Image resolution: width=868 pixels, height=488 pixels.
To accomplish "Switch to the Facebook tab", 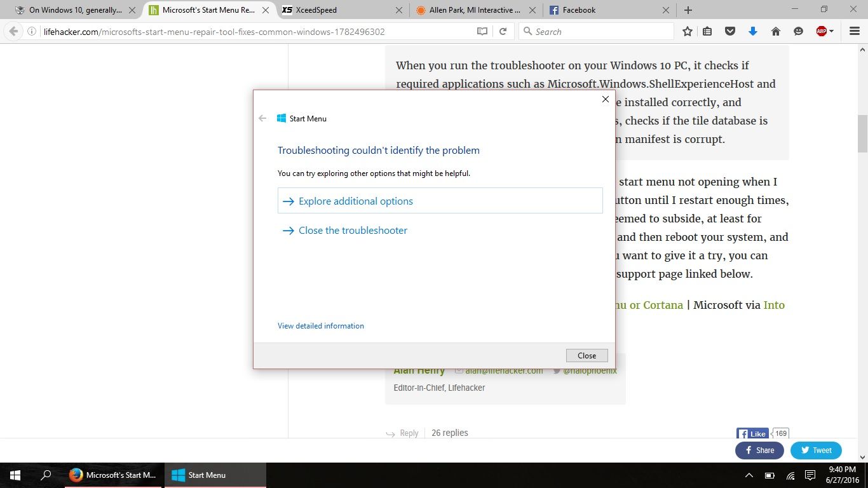I will coord(607,10).
